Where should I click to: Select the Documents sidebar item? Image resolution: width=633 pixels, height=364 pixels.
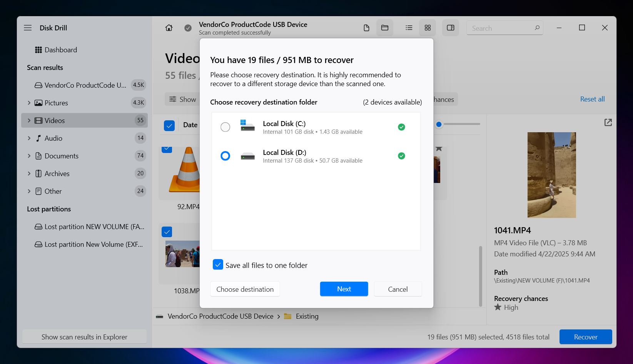85,156
